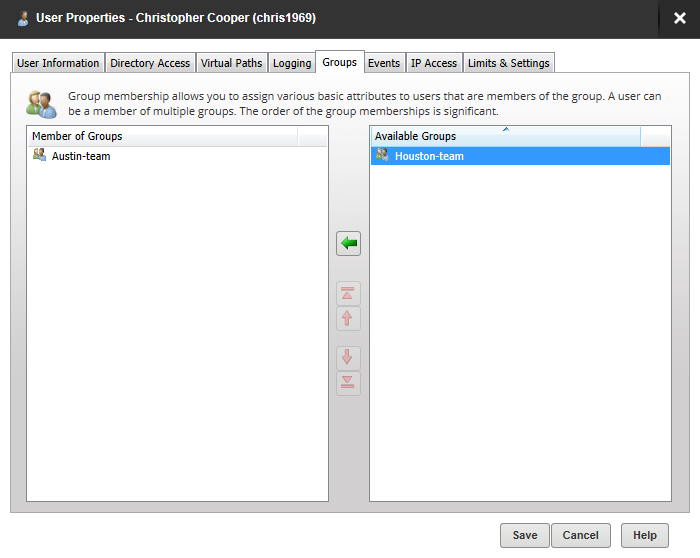The image size is (700, 558).
Task: Switch to the IP Access tab
Action: click(434, 63)
